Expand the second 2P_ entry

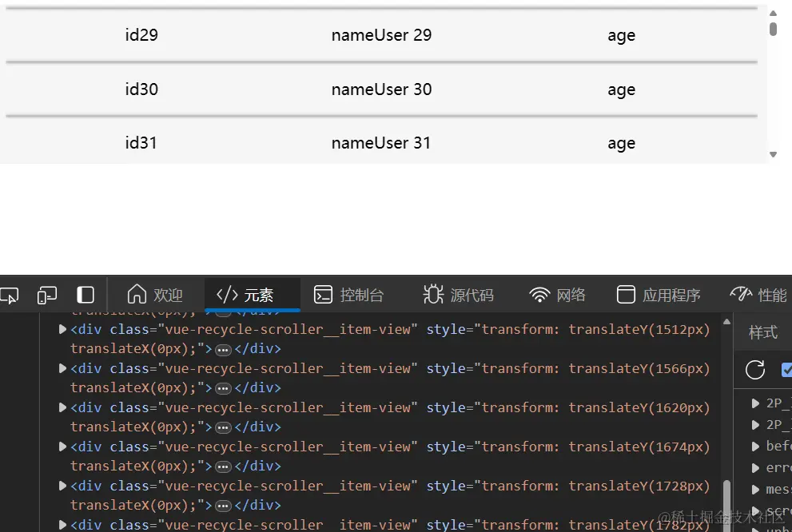[x=755, y=425]
